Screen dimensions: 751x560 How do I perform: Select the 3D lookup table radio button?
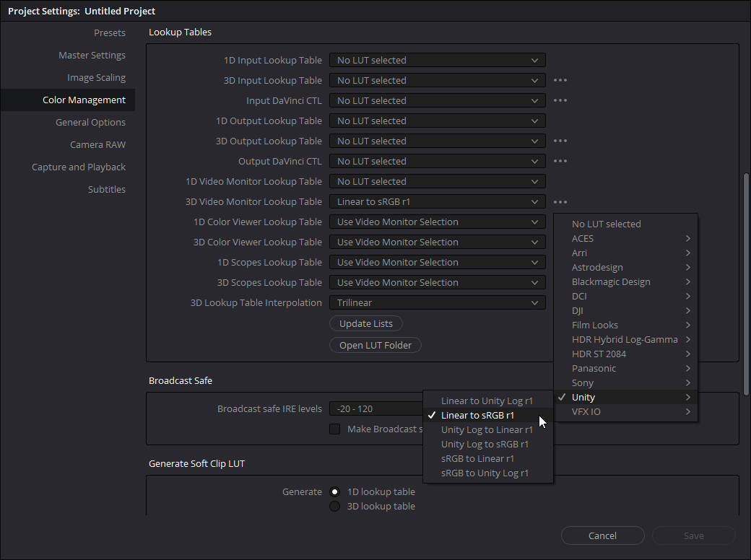pyautogui.click(x=334, y=506)
